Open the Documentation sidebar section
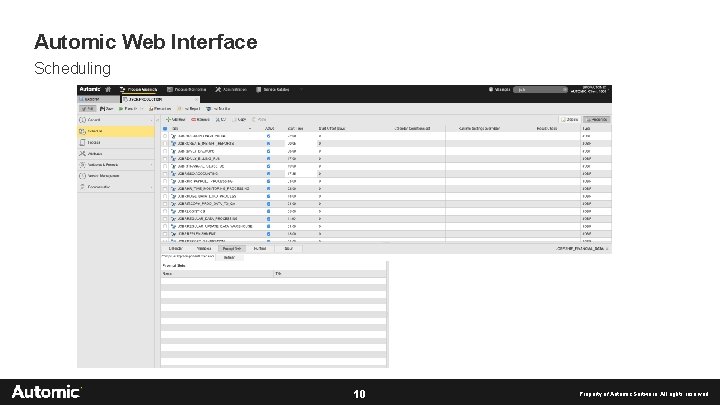This screenshot has width=720, height=405. click(116, 187)
